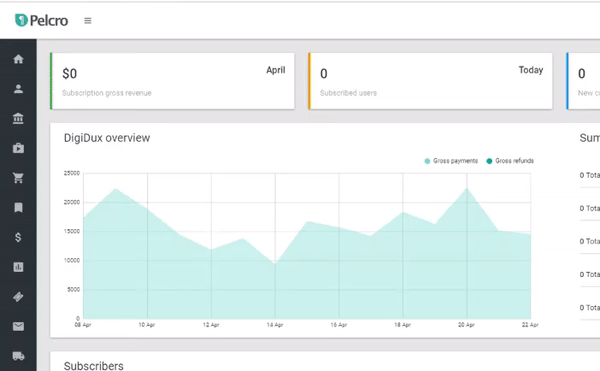The height and width of the screenshot is (371, 600).
Task: Open the shopping cart icon in sidebar
Action: pyautogui.click(x=18, y=178)
